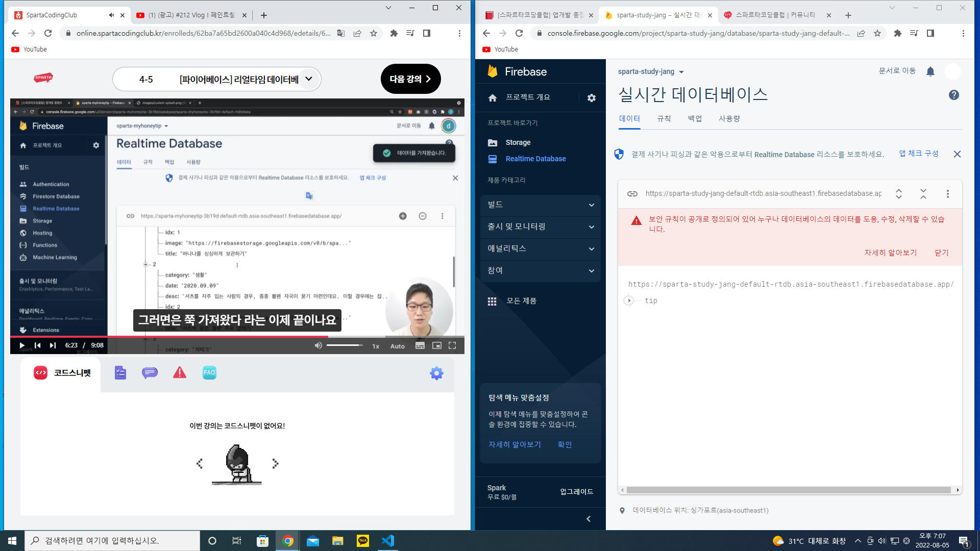Expand the 참여 category
Screen dimensions: 980x551
[x=541, y=270]
